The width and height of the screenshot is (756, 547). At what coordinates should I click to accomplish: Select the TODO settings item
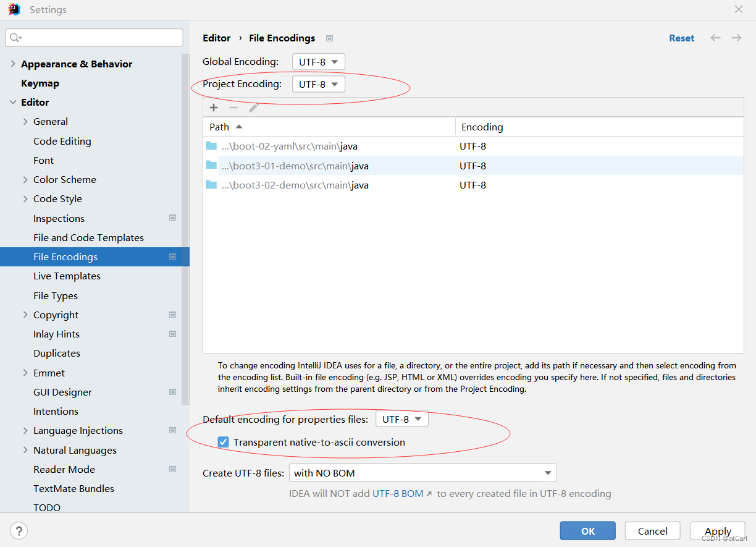point(47,507)
